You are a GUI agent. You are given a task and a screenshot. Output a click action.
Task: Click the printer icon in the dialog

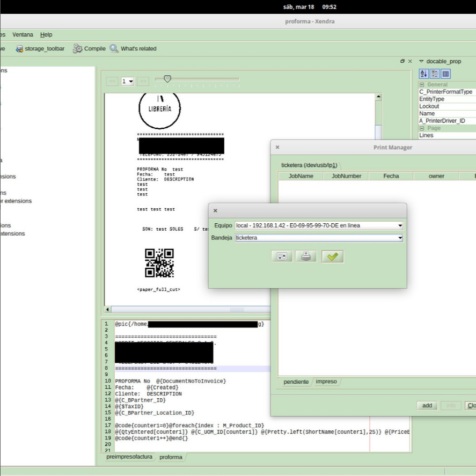pyautogui.click(x=306, y=257)
